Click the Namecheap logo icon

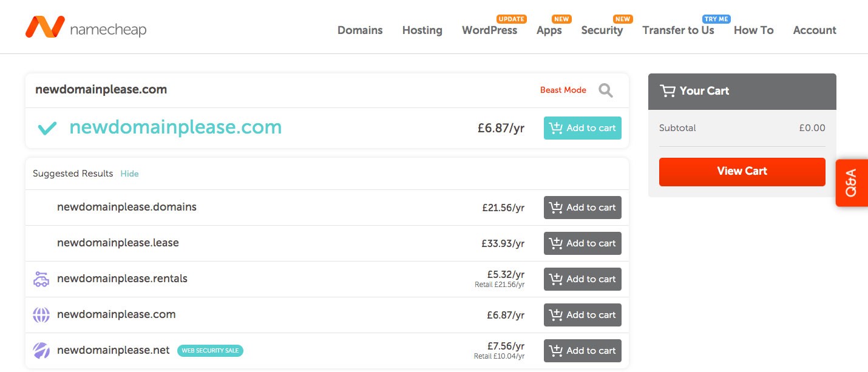pyautogui.click(x=45, y=27)
